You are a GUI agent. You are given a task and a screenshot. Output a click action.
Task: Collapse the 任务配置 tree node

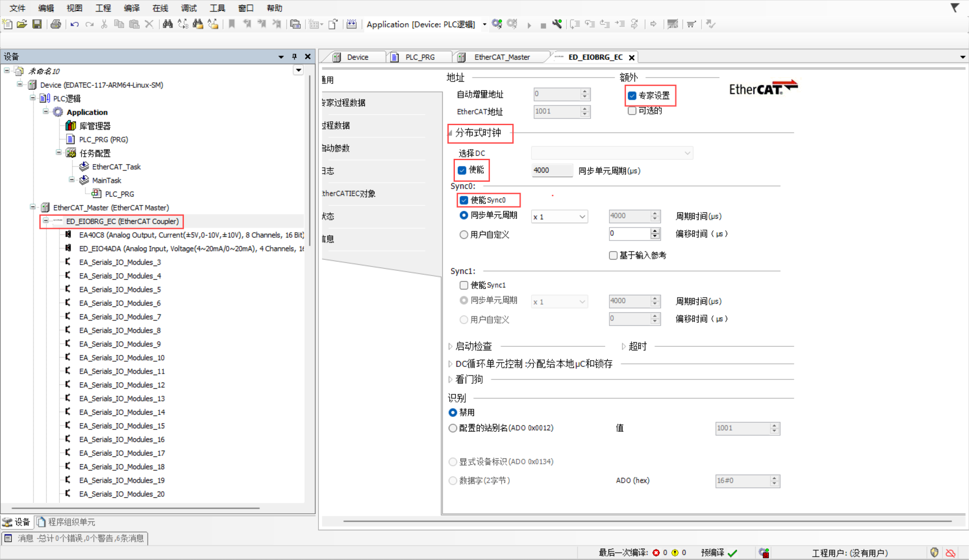click(59, 152)
